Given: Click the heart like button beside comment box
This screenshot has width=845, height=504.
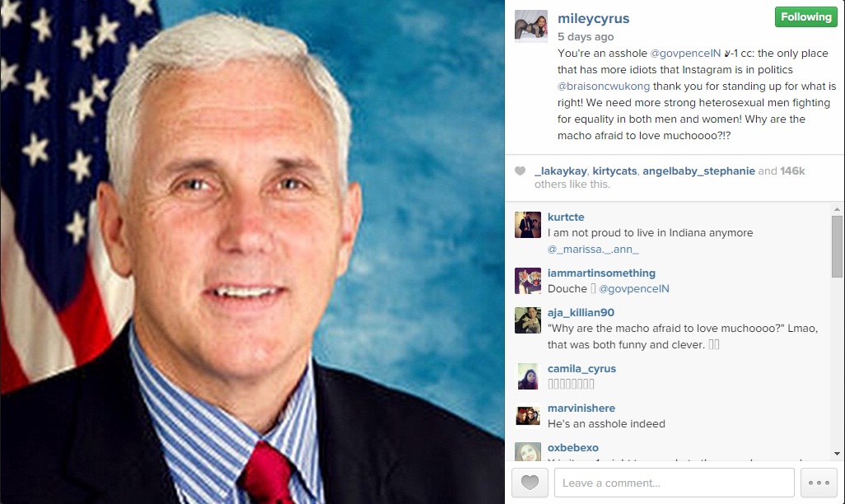Looking at the screenshot, I should [530, 483].
